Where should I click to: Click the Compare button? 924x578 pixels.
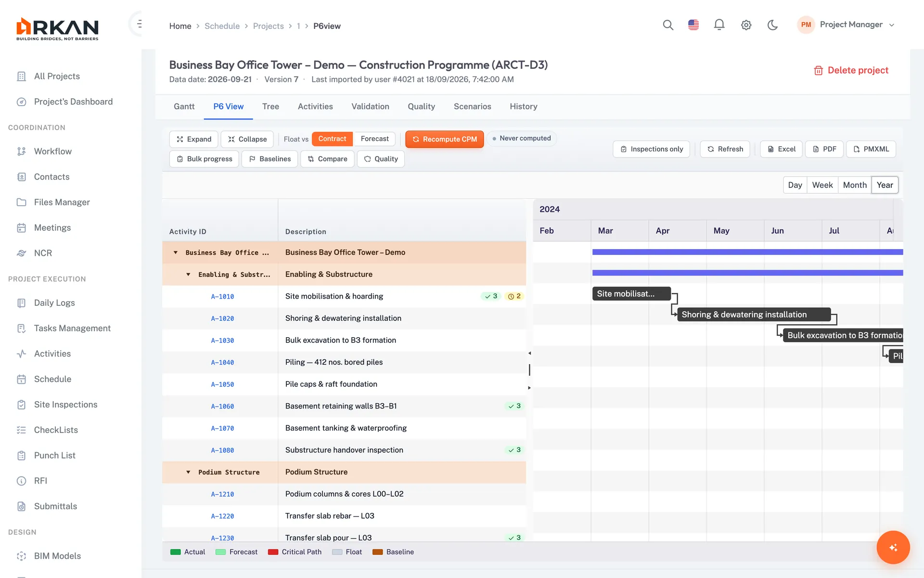click(x=327, y=159)
